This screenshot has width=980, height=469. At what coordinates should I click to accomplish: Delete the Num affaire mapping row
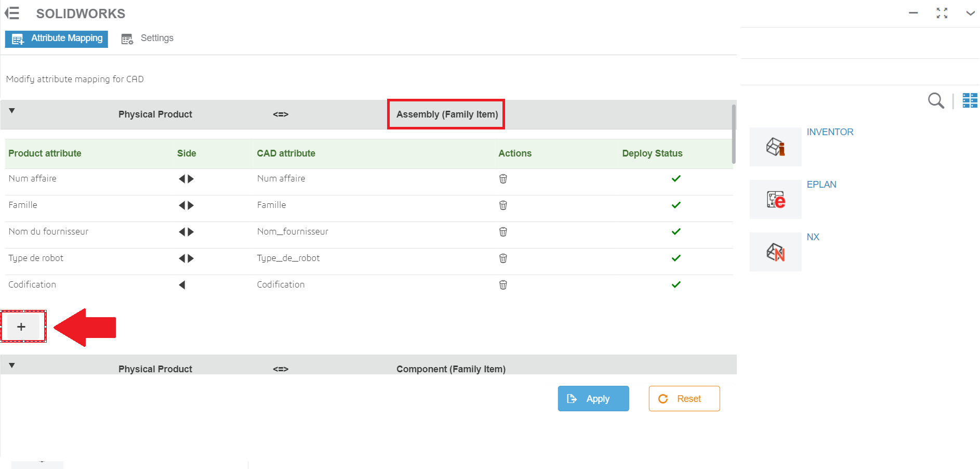pos(503,179)
